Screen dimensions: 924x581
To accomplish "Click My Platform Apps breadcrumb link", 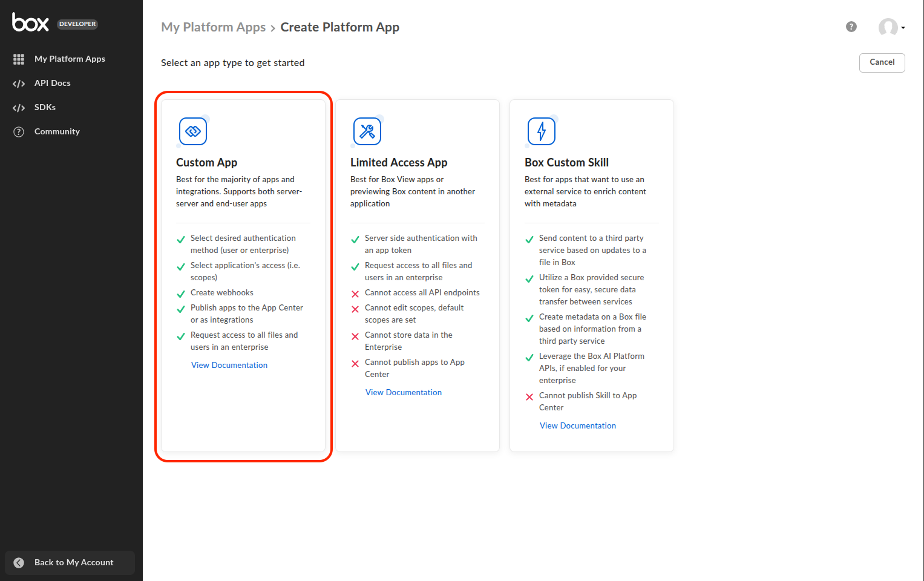I will tap(213, 27).
